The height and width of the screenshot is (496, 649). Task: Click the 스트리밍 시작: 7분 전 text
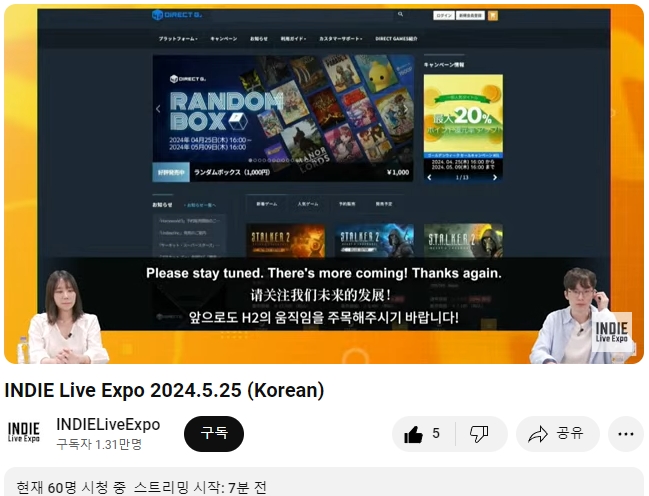coord(200,488)
